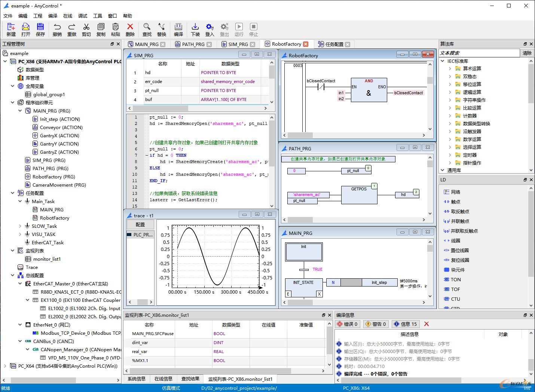Click the 停止 (Stop) toolbar icon
This screenshot has height=392, width=535.
[254, 27]
